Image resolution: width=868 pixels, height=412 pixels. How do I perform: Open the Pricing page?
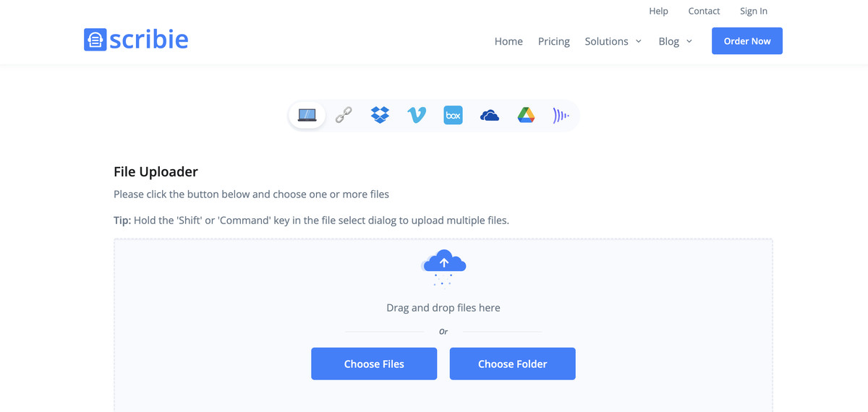tap(554, 41)
